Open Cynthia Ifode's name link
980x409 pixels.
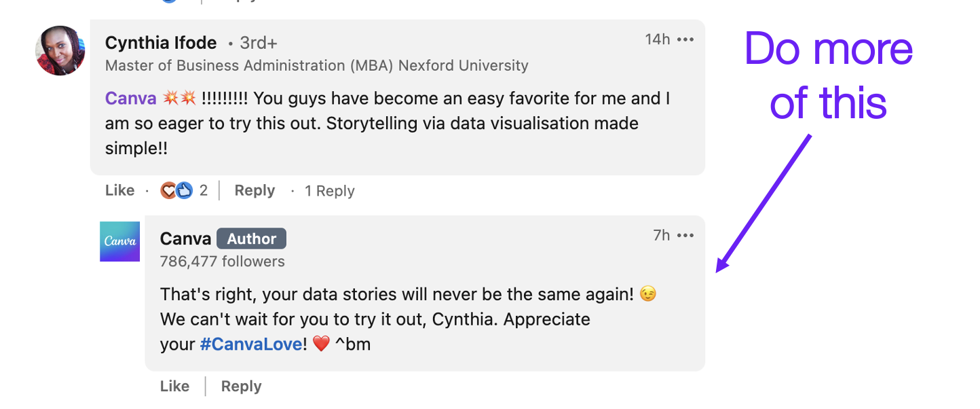pyautogui.click(x=161, y=43)
